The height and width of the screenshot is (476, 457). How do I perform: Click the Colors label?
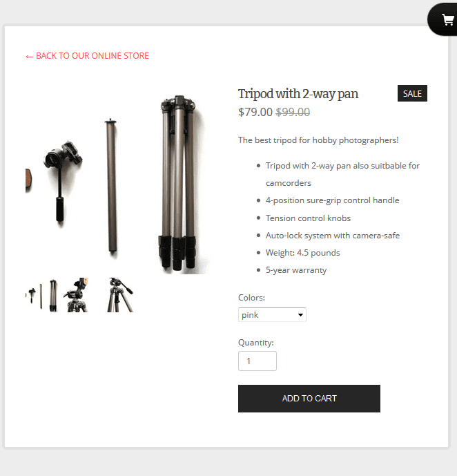(251, 298)
